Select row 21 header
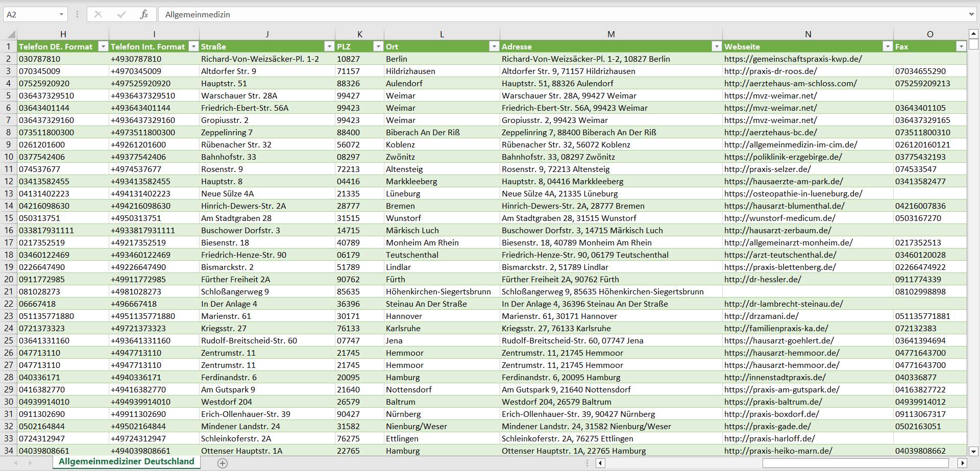The image size is (980, 471). [x=9, y=291]
